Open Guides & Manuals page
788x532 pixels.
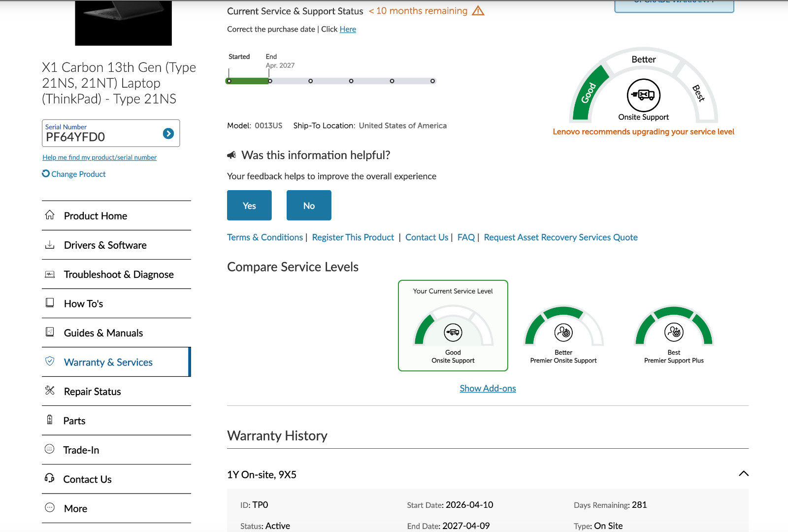coord(116,333)
